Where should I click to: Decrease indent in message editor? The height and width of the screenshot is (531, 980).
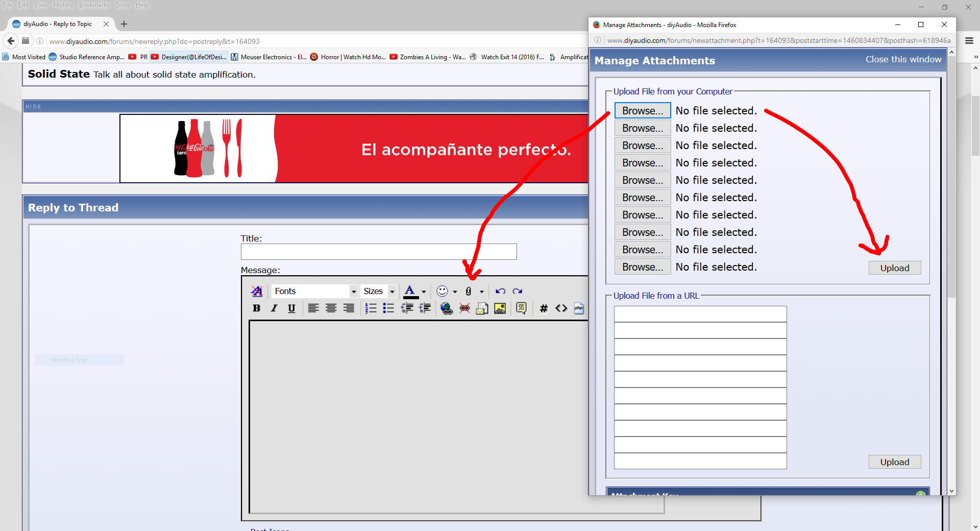point(407,308)
